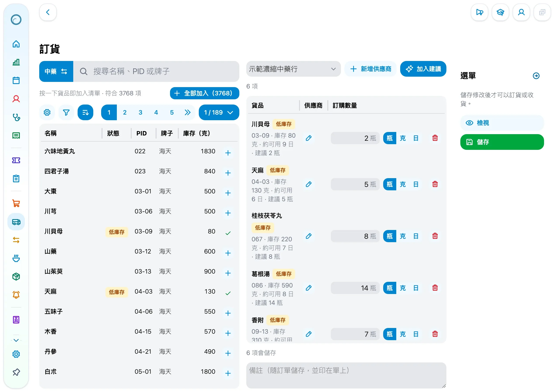The width and height of the screenshot is (558, 392).
Task: Open the stethoscope icon in sidebar
Action: [x=16, y=117]
